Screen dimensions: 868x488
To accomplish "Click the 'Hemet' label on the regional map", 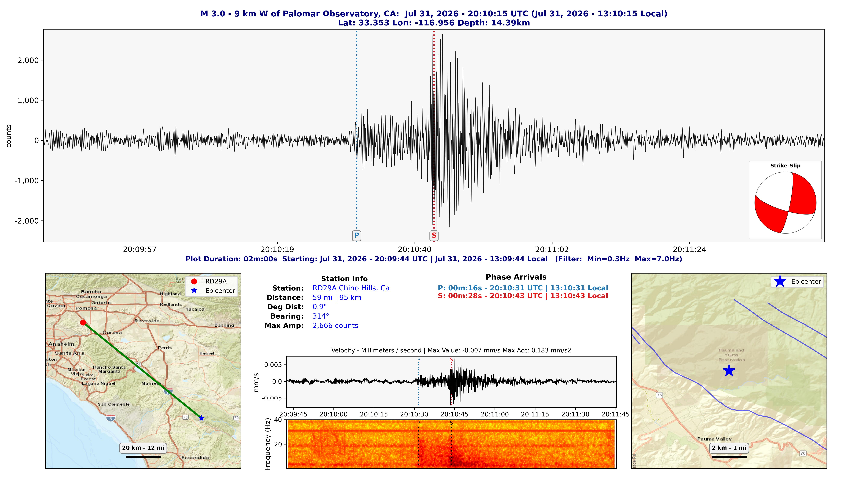I will click(x=207, y=353).
